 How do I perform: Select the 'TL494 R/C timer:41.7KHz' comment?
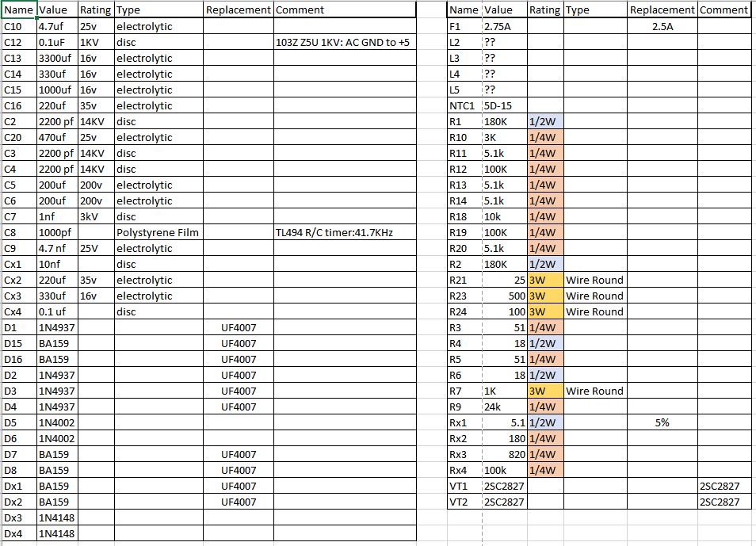345,232
